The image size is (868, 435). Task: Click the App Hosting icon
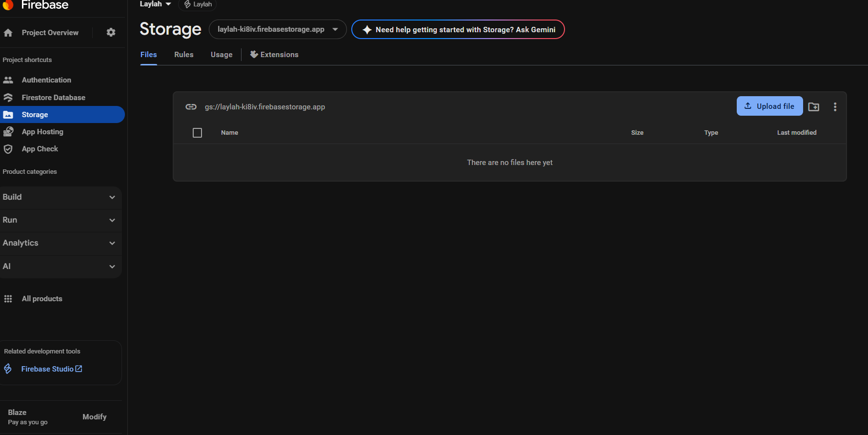[x=8, y=132]
